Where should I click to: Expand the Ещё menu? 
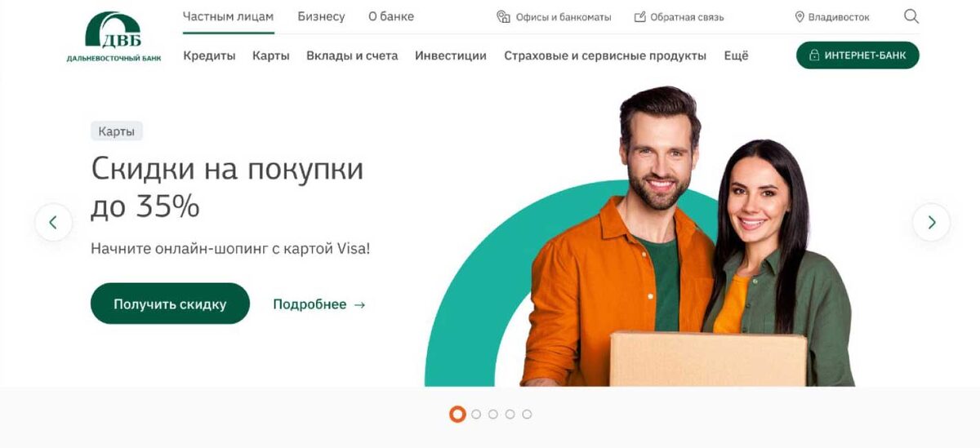point(736,55)
